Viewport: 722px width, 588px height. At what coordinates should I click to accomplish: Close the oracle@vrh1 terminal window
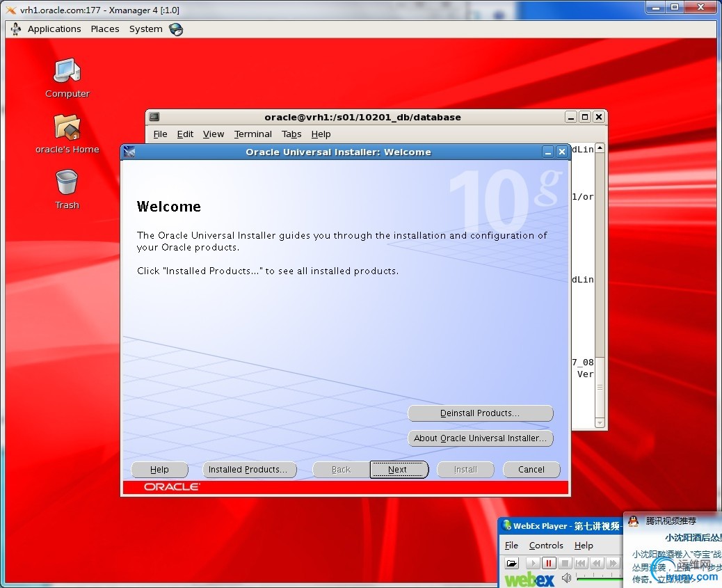[x=599, y=117]
